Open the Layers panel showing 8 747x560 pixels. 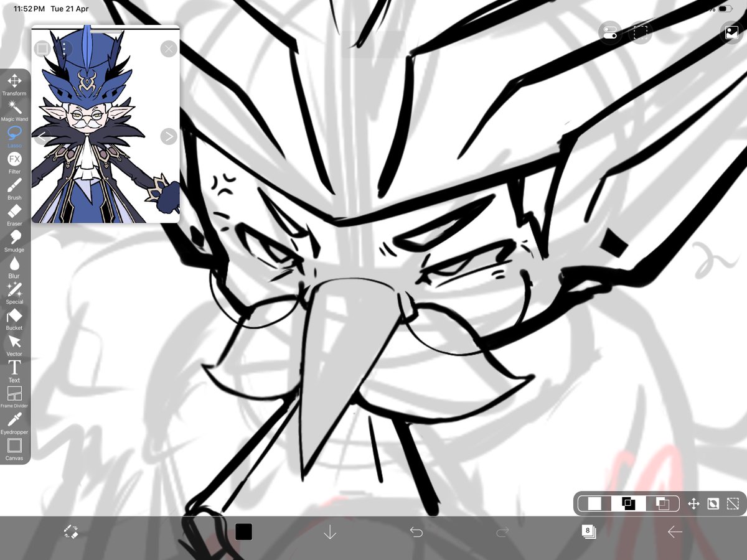(x=588, y=532)
